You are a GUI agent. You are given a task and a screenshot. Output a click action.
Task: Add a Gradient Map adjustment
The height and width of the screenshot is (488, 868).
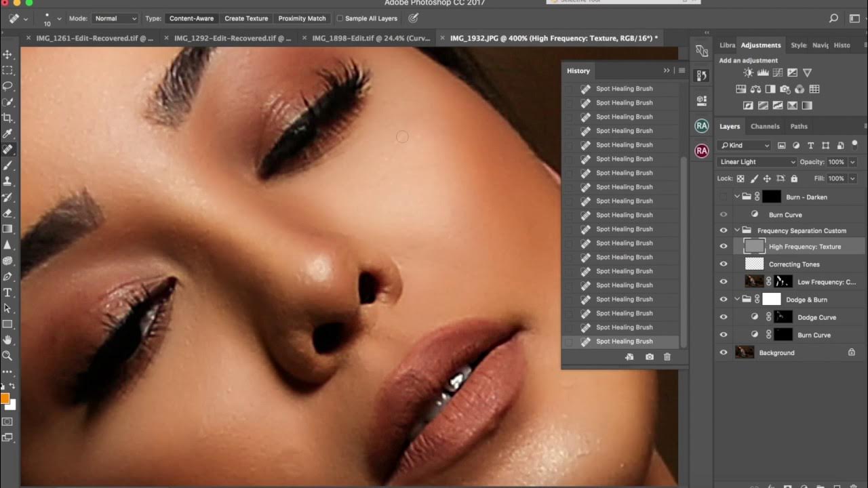click(807, 105)
